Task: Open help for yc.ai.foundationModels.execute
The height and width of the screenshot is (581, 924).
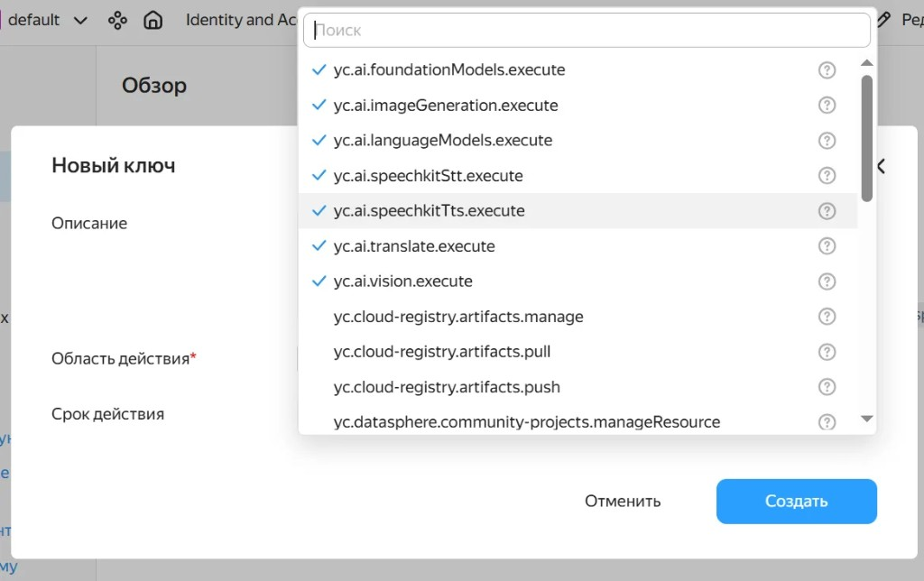Action: (x=827, y=70)
